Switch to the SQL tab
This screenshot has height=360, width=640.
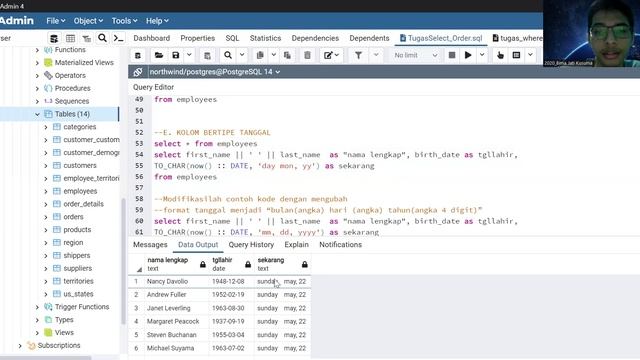232,38
